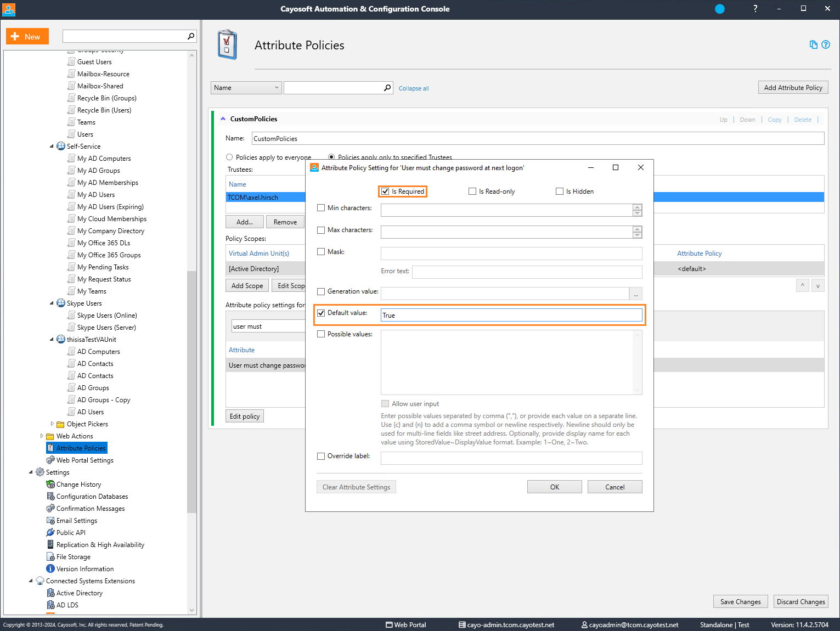Click the Version Information info icon
The image size is (840, 631).
(x=50, y=569)
